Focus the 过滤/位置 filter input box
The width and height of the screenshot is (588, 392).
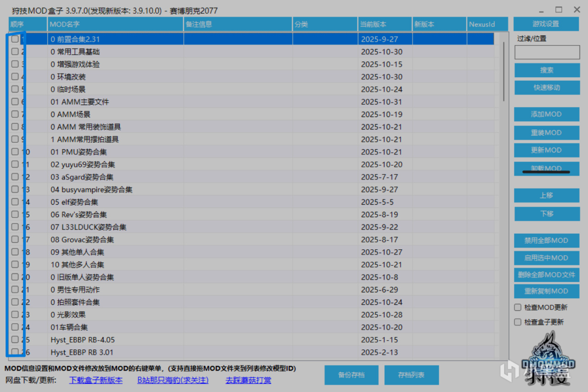click(547, 52)
